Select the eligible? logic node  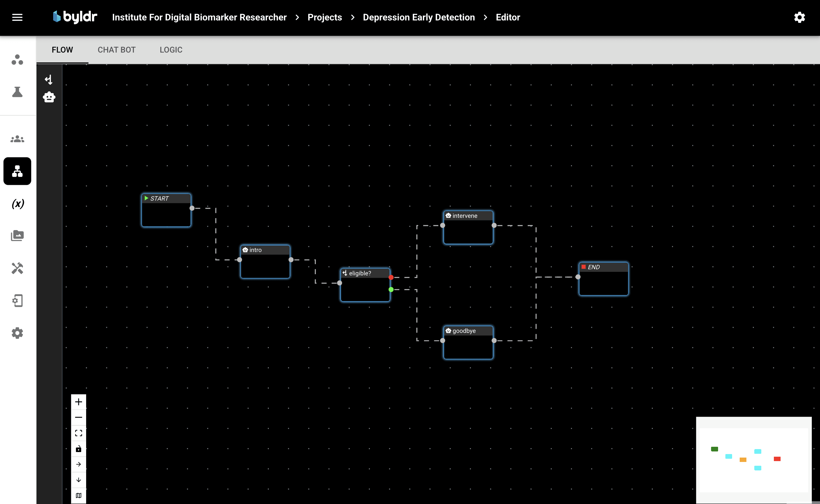(x=365, y=285)
